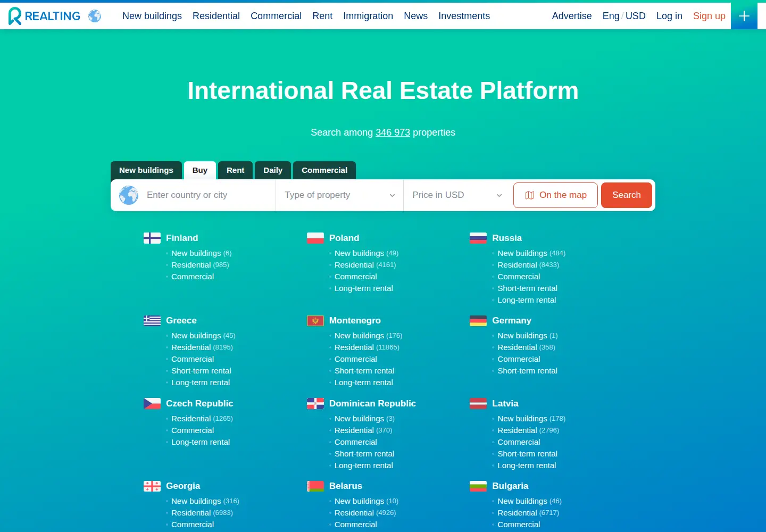
Task: Open Greece Residential (8195) listings
Action: point(202,347)
